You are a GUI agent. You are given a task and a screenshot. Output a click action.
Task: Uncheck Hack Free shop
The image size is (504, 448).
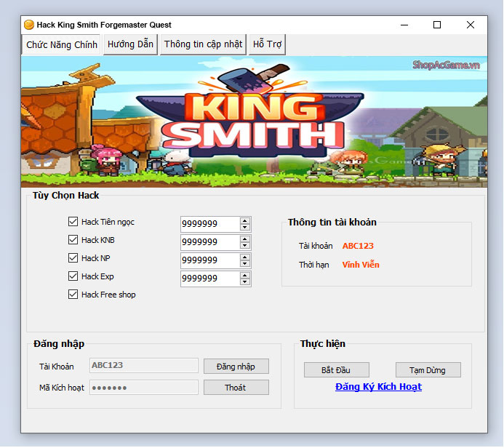click(73, 295)
